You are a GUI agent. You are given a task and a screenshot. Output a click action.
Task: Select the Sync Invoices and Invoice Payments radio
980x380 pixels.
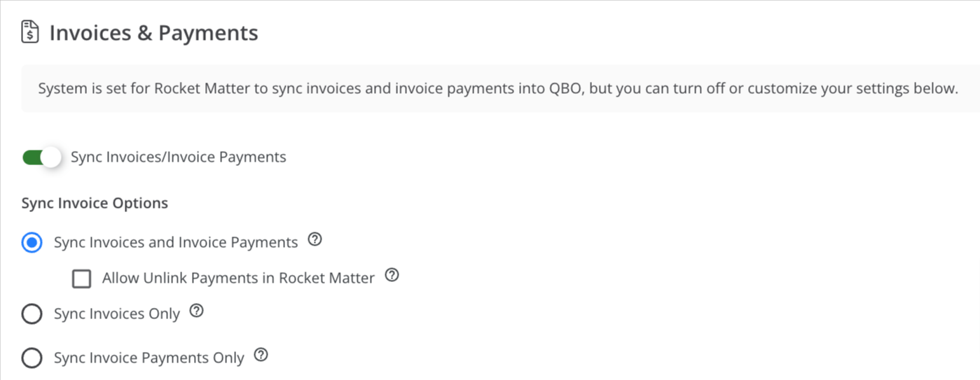32,243
